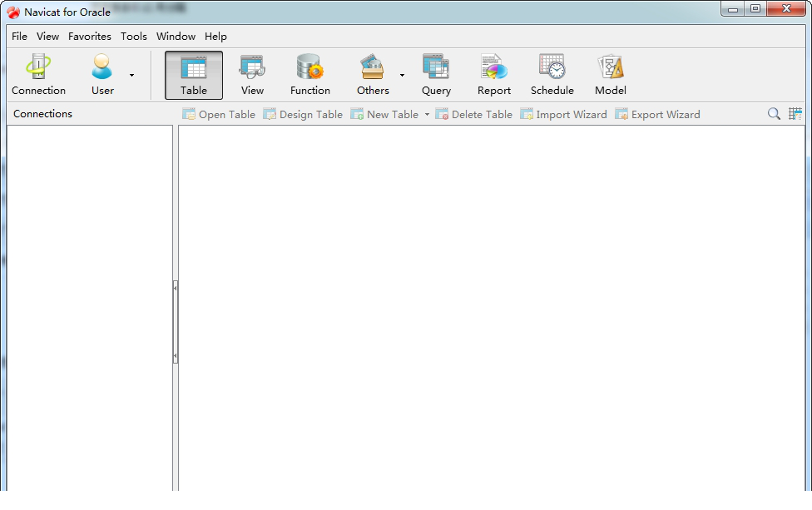The width and height of the screenshot is (812, 510).
Task: Expand the User dropdown arrow
Action: point(131,75)
